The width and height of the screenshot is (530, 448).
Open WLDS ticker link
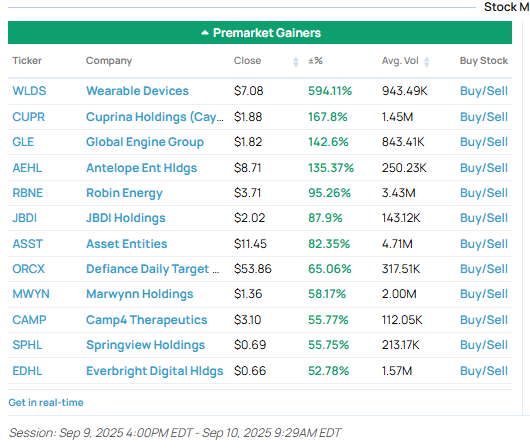click(29, 91)
